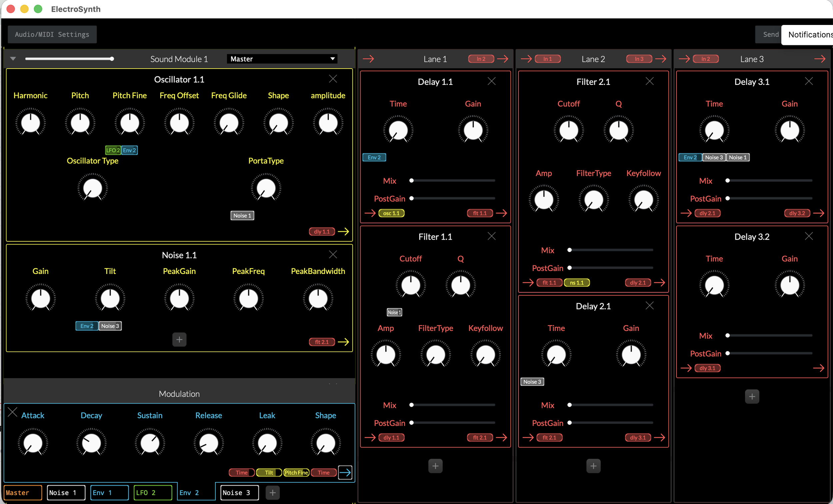Click the osc 1.1 input tag
This screenshot has width=833, height=504.
[391, 213]
